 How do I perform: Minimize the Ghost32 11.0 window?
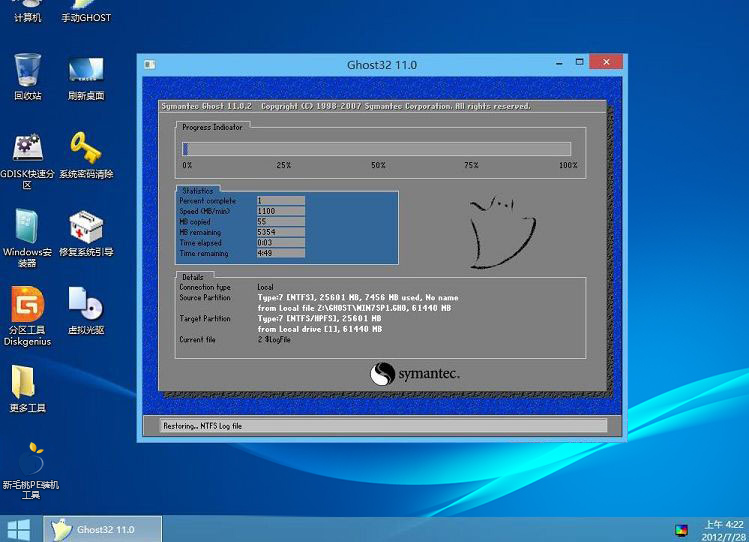pyautogui.click(x=559, y=63)
